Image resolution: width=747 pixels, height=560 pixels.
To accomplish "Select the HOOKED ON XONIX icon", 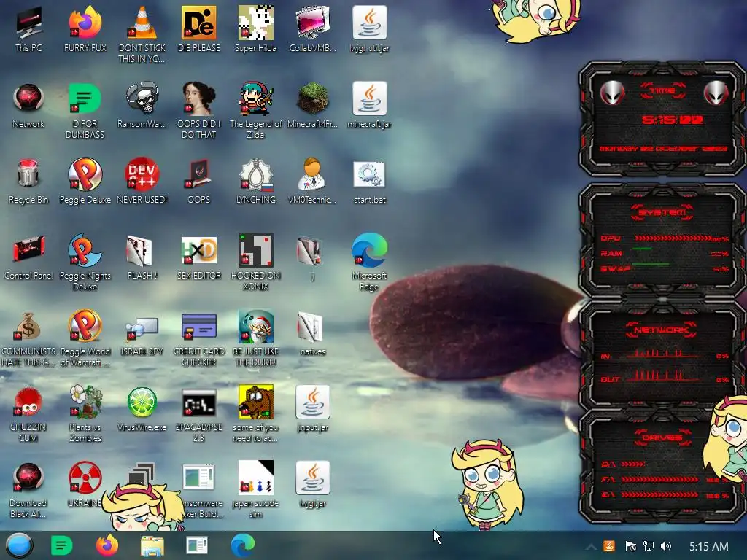I will tap(256, 262).
